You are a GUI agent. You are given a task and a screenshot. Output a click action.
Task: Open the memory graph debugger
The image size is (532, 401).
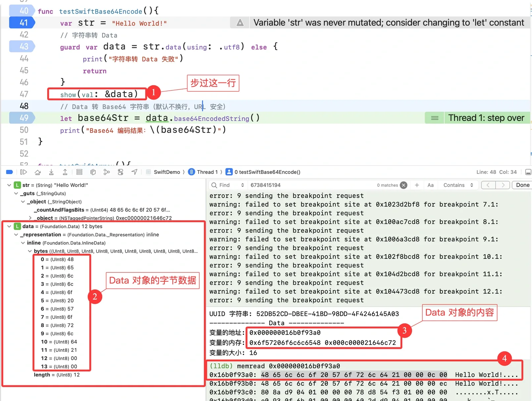(x=107, y=172)
